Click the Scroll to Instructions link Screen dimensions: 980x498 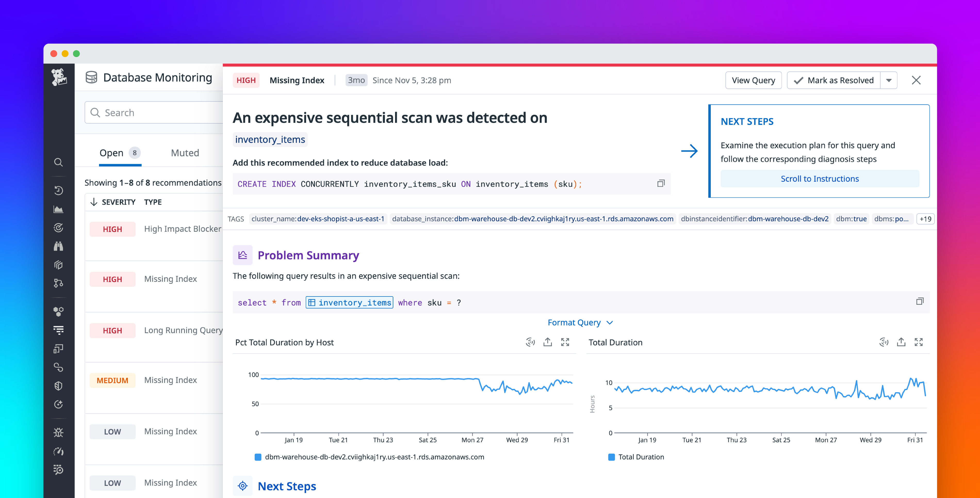point(819,178)
